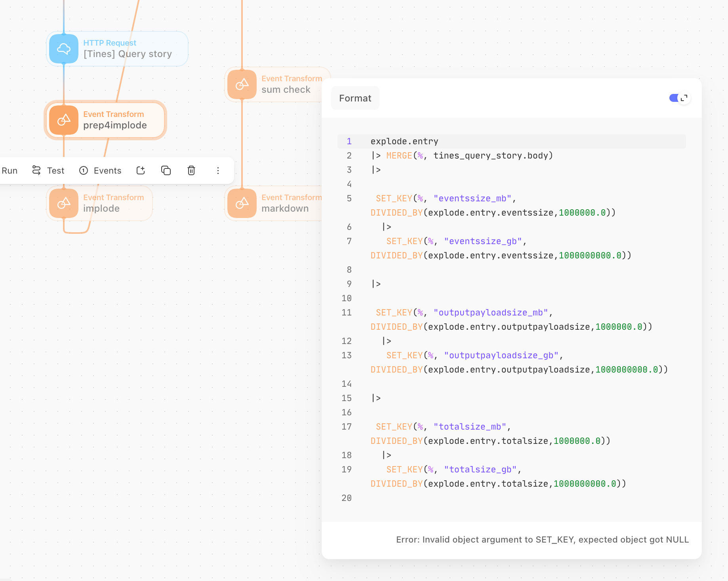Screen dimensions: 728x581
Task: Click line 1 containing explode.entry
Action: point(404,141)
